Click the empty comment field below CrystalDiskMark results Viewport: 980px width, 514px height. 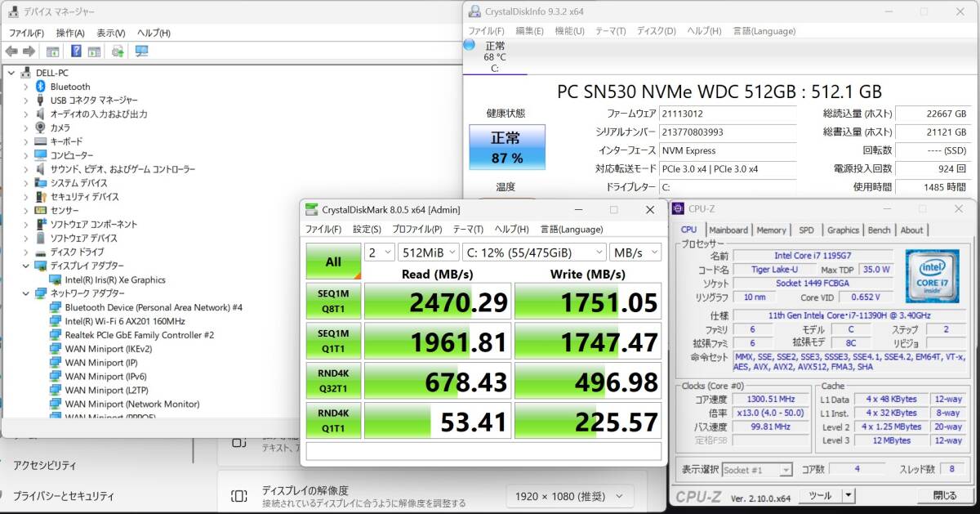point(483,450)
